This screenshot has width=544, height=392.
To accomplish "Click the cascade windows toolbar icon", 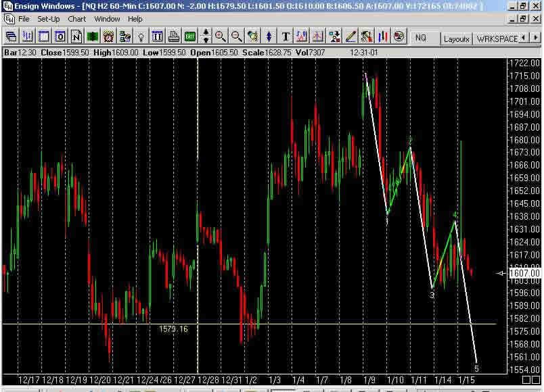I will 11,36.
